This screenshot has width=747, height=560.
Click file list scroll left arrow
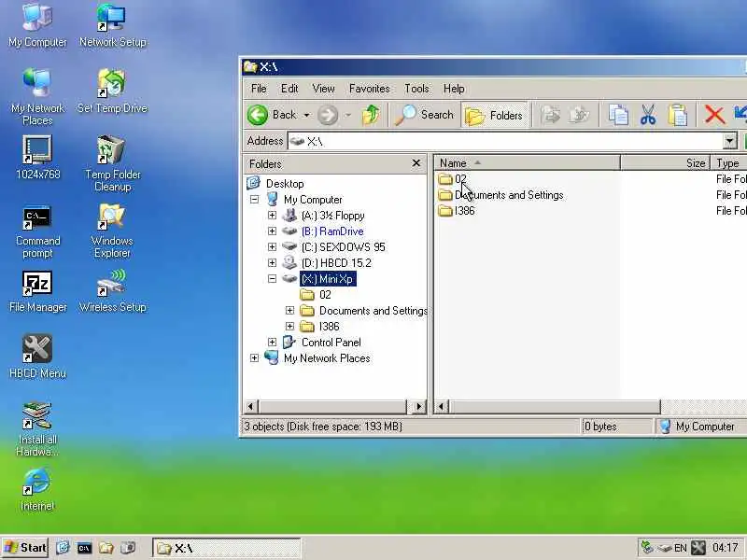click(x=441, y=407)
